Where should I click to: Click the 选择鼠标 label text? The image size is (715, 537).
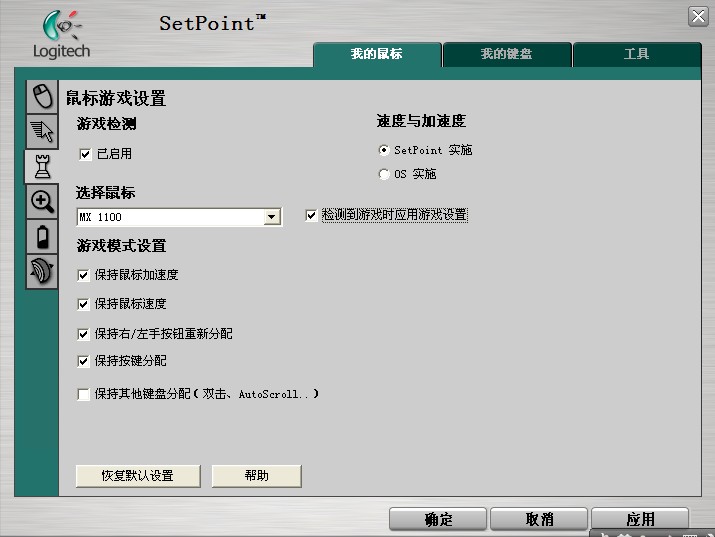coord(105,193)
